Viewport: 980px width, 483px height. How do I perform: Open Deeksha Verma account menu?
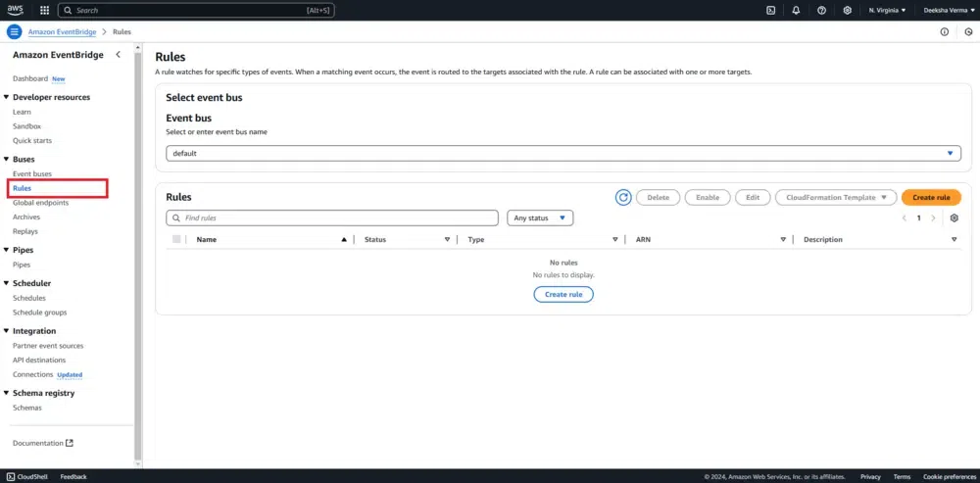coord(949,10)
